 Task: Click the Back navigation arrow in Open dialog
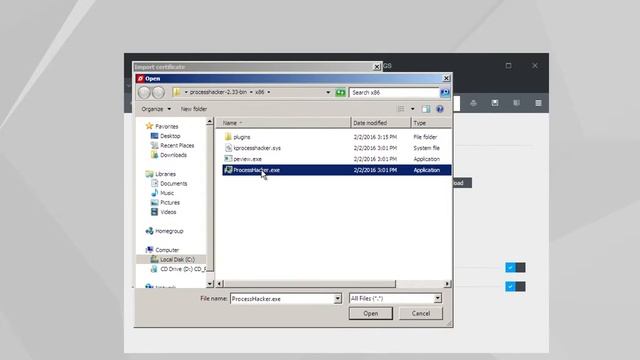[144, 93]
